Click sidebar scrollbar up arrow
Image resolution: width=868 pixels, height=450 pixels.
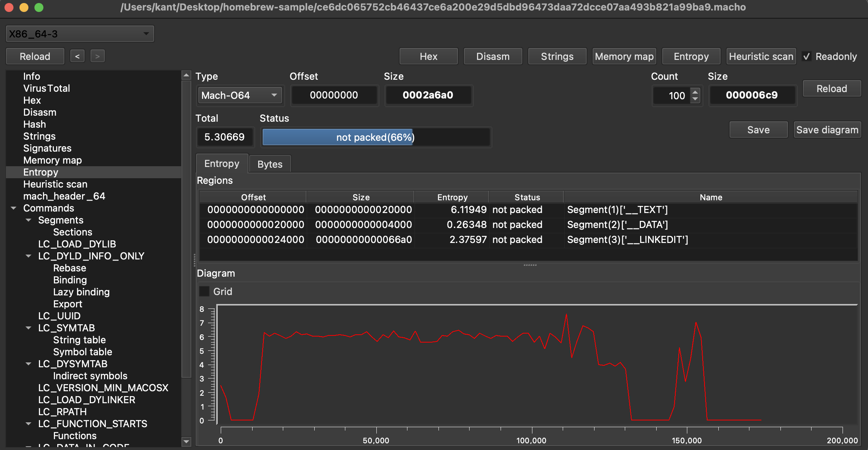186,75
